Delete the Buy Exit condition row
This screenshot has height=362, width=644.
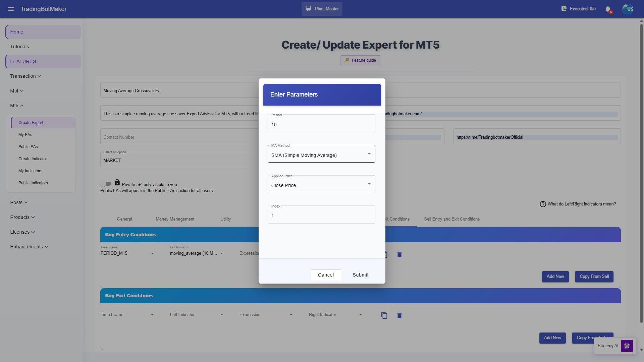click(399, 315)
